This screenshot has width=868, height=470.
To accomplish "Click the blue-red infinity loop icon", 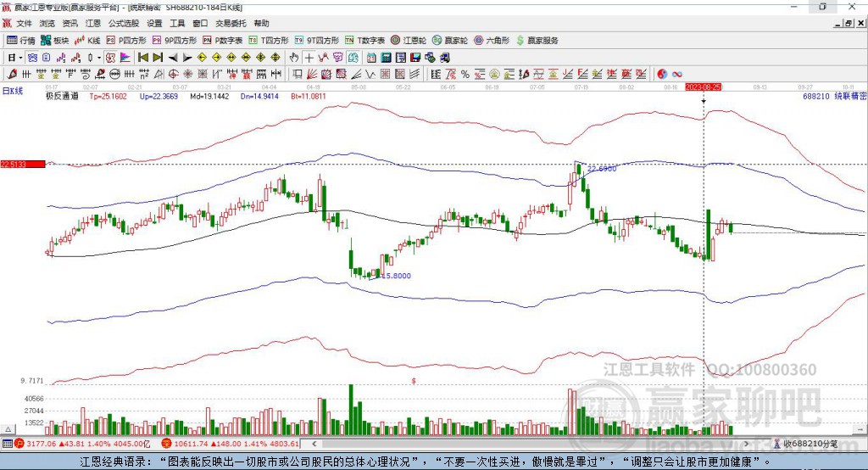I will click(677, 74).
